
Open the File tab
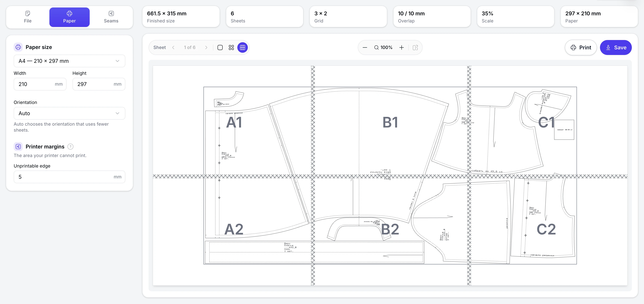(x=28, y=17)
